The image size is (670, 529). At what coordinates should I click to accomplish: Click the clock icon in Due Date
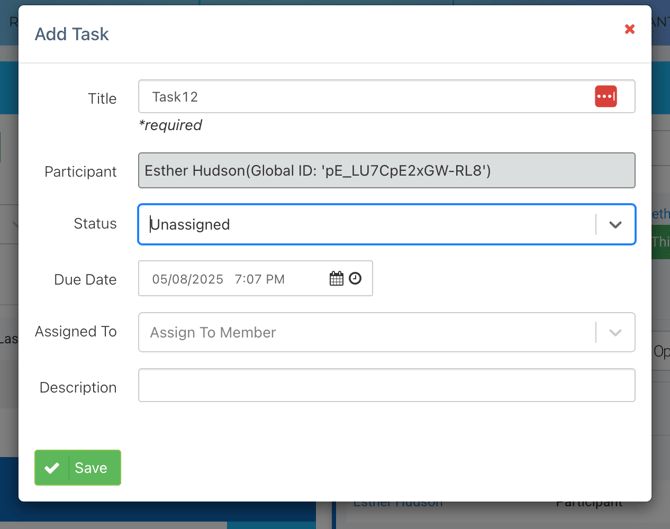point(355,279)
